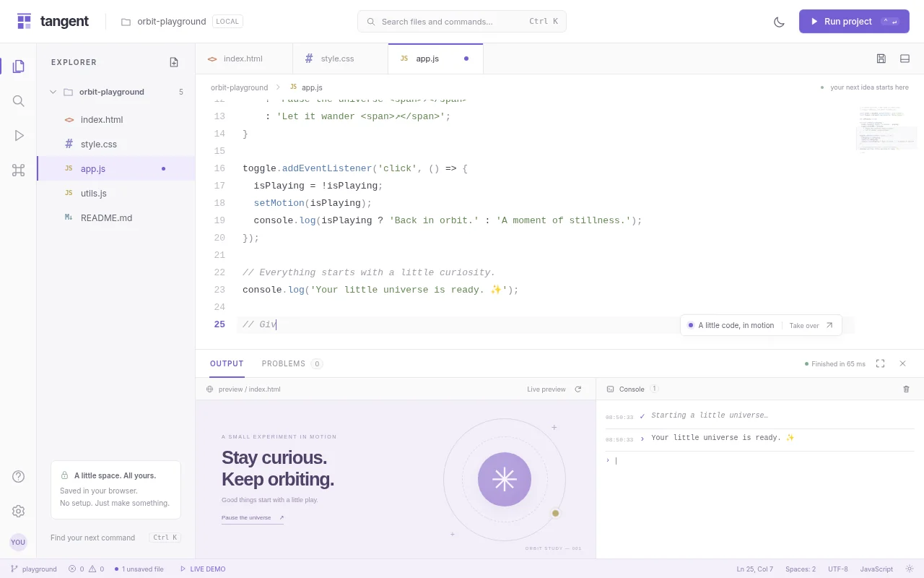Viewport: 924px width, 578px height.
Task: Toggle the bottom panel layout icon
Action: point(905,59)
